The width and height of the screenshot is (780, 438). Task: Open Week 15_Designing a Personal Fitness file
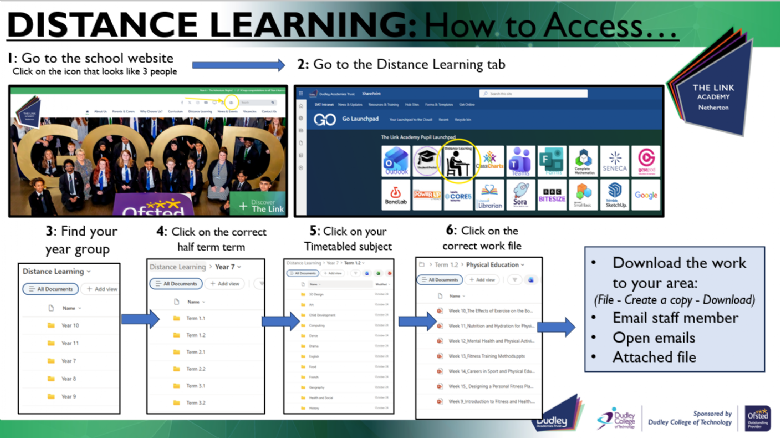coord(491,386)
